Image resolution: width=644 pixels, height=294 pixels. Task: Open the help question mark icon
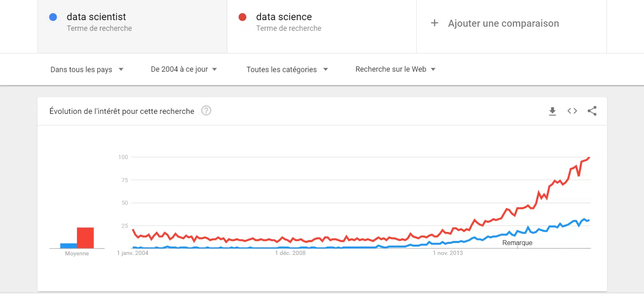(x=206, y=111)
